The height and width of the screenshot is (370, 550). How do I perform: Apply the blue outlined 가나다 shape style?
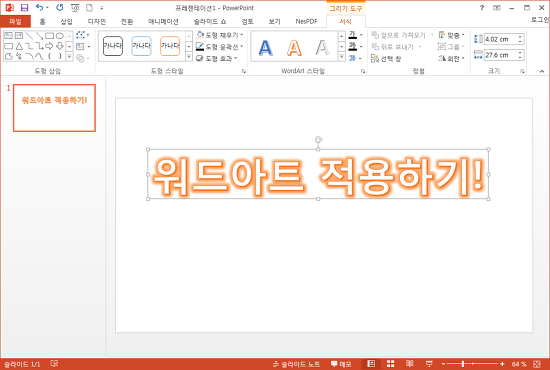tap(141, 46)
